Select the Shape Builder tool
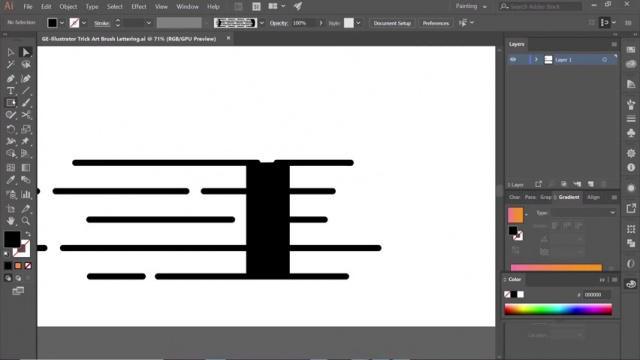The image size is (640, 360). pos(11,153)
